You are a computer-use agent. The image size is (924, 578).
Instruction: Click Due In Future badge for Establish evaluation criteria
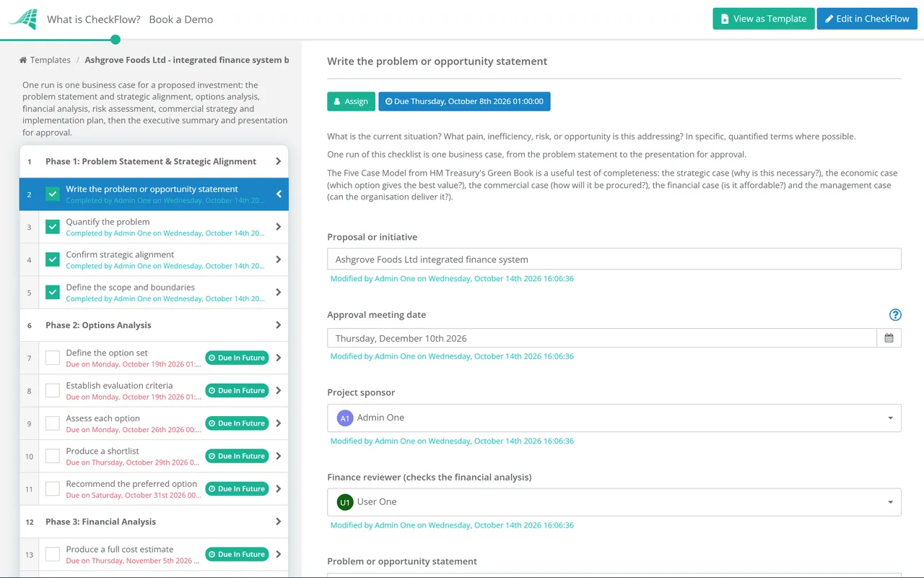click(237, 391)
